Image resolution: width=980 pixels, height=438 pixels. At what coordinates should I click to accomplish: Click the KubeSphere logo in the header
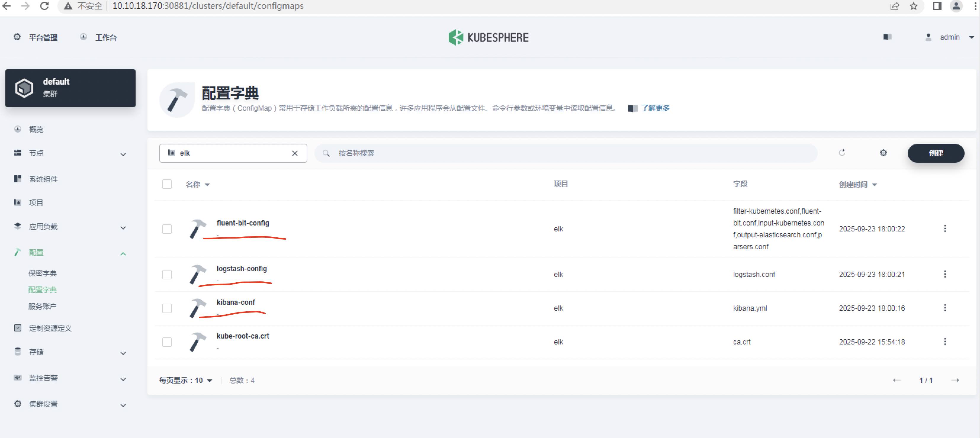pyautogui.click(x=489, y=37)
